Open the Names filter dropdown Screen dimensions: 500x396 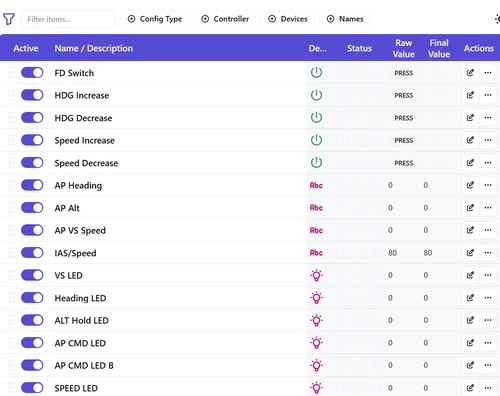[x=345, y=19]
